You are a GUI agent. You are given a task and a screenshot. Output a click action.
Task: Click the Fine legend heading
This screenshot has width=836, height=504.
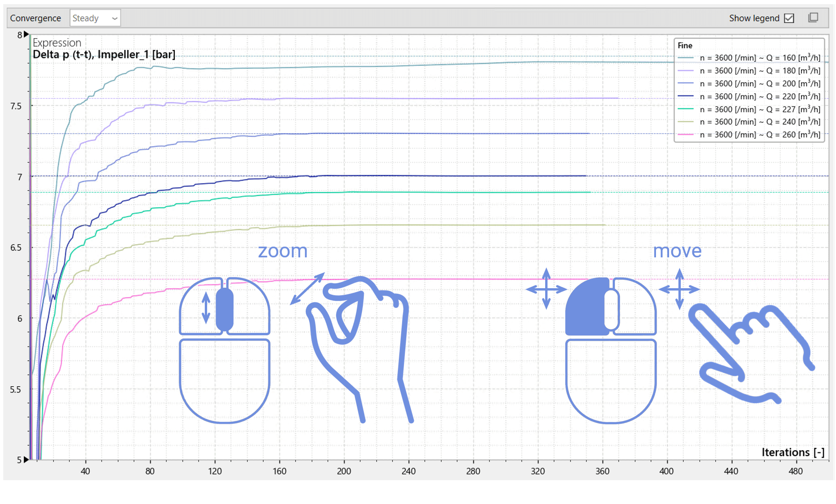(x=685, y=45)
